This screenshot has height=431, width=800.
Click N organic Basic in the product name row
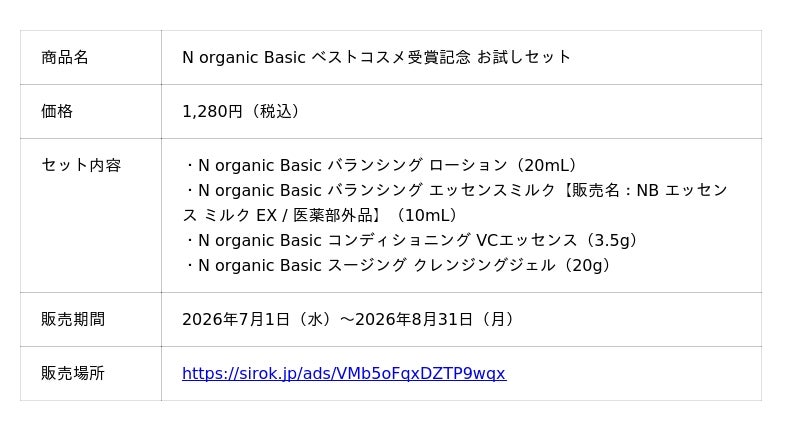pyautogui.click(x=243, y=57)
